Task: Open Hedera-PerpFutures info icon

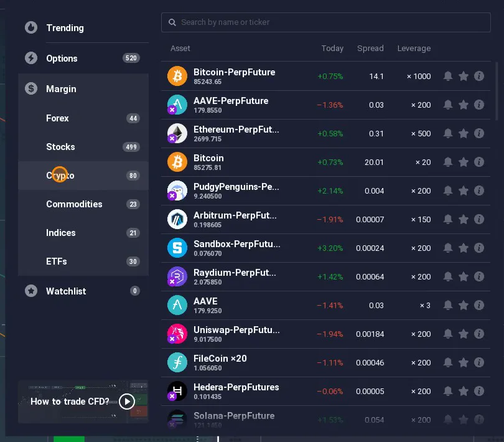Action: point(479,391)
